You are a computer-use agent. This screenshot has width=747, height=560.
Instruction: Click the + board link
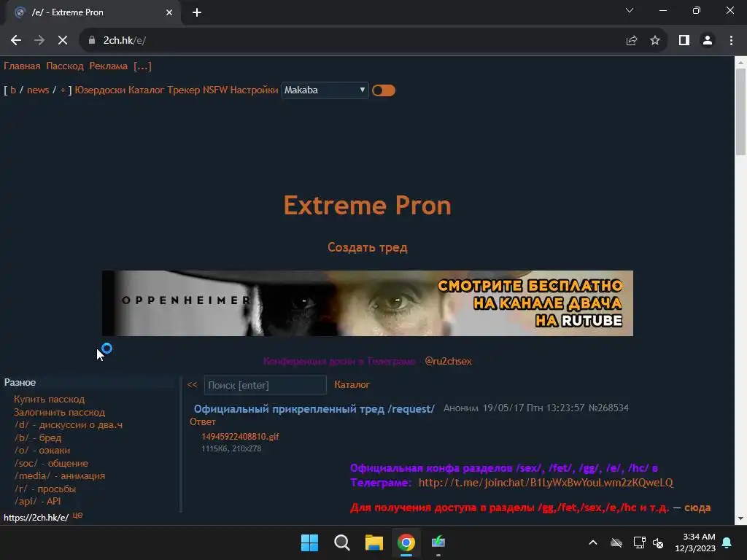pyautogui.click(x=63, y=90)
